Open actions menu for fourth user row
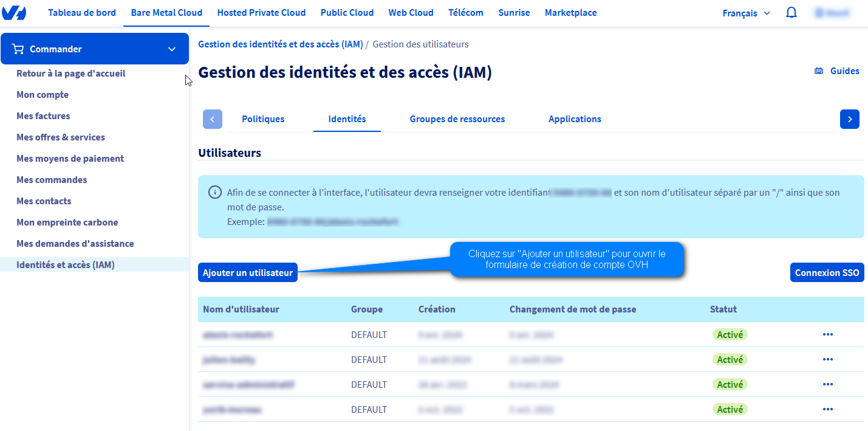The image size is (868, 431). (828, 409)
